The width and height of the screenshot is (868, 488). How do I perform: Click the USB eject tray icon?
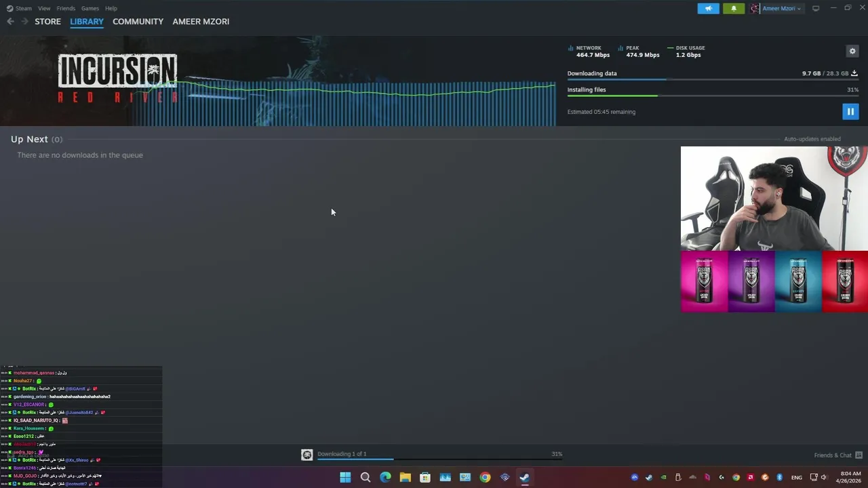click(x=678, y=477)
